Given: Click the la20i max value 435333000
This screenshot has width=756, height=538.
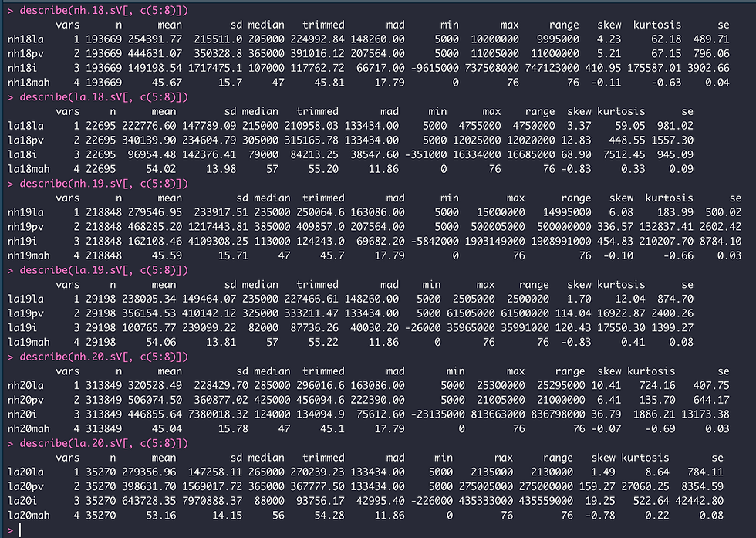Looking at the screenshot, I should point(486,501).
